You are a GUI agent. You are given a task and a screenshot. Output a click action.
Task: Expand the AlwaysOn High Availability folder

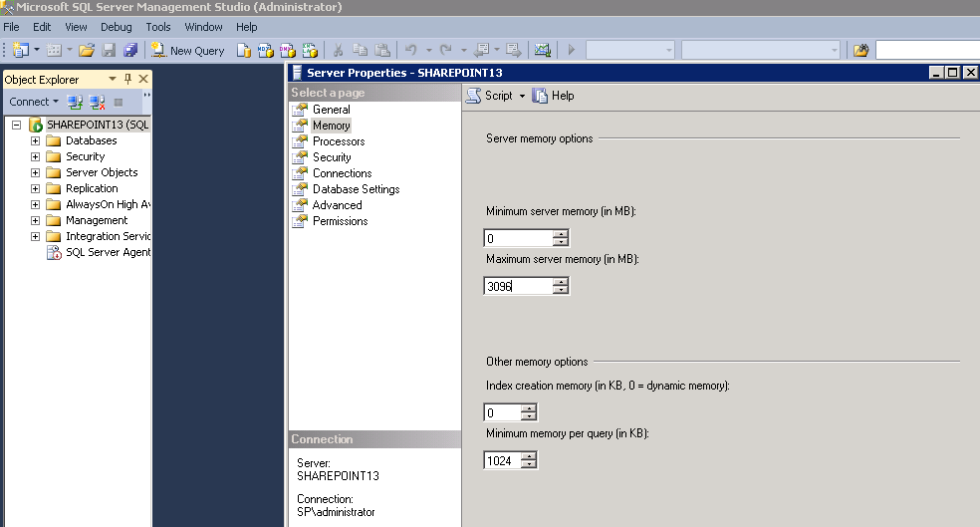click(x=36, y=204)
